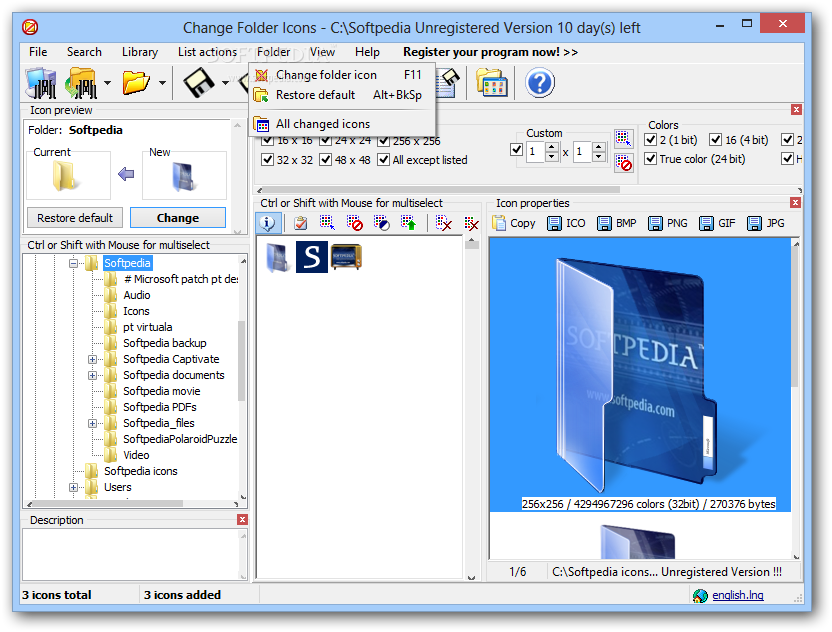The width and height of the screenshot is (832, 632).
Task: Choose Change folder icon menu entry
Action: click(x=342, y=75)
